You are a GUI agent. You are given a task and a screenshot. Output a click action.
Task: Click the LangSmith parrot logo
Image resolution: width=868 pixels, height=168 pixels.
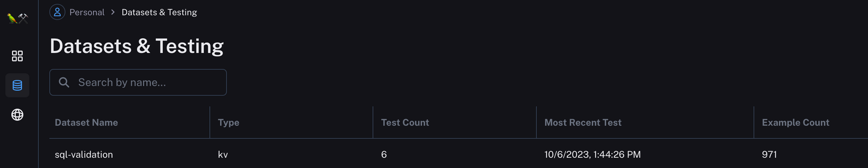(x=18, y=18)
